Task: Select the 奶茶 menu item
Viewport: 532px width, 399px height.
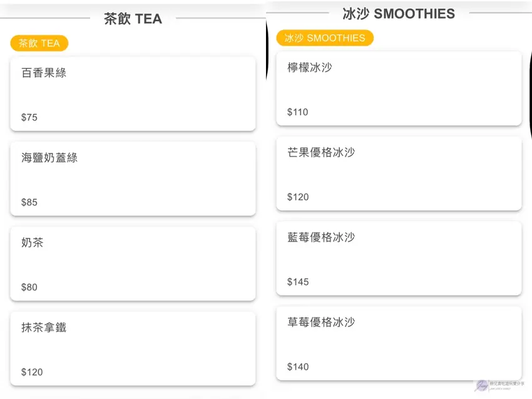Action: (133, 264)
